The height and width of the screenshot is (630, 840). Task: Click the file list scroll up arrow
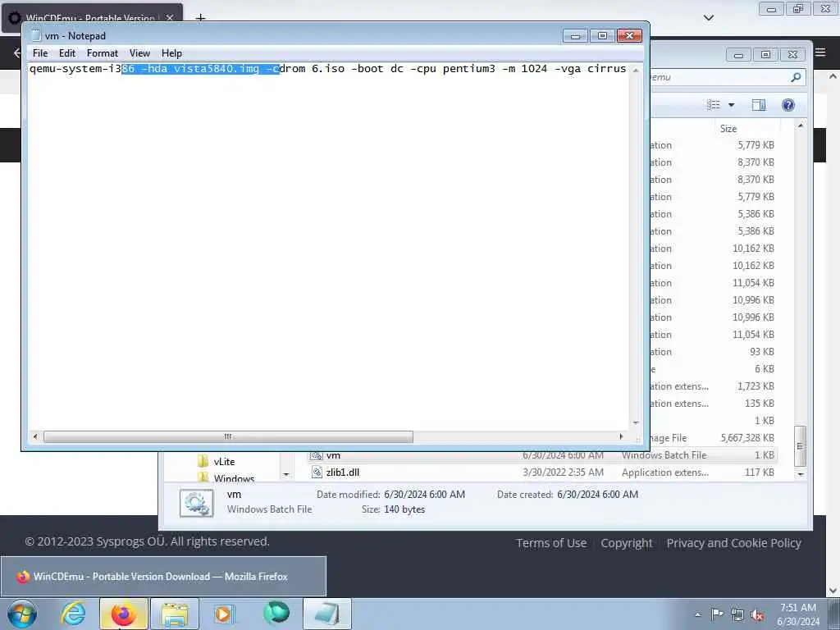801,126
